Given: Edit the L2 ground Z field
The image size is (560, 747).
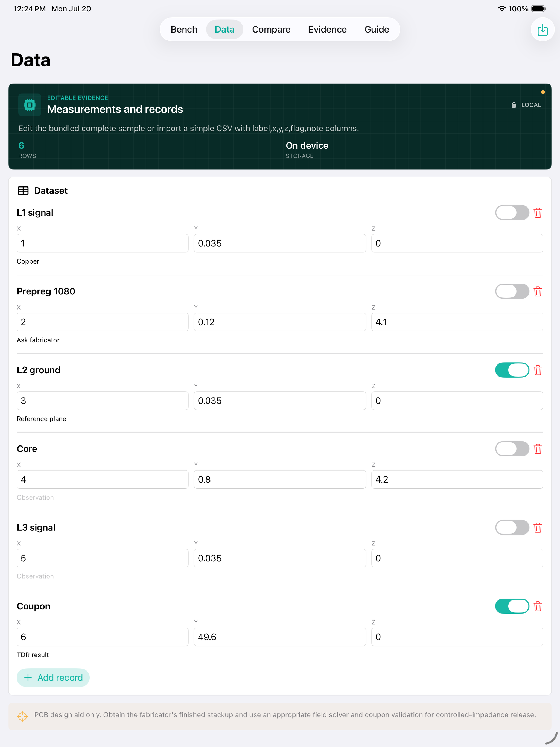Looking at the screenshot, I should (457, 401).
